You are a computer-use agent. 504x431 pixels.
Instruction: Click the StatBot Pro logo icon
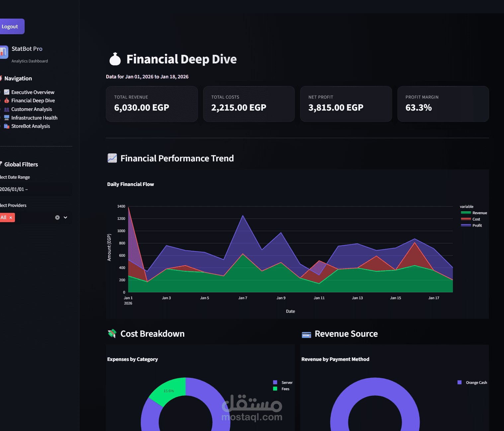click(4, 52)
